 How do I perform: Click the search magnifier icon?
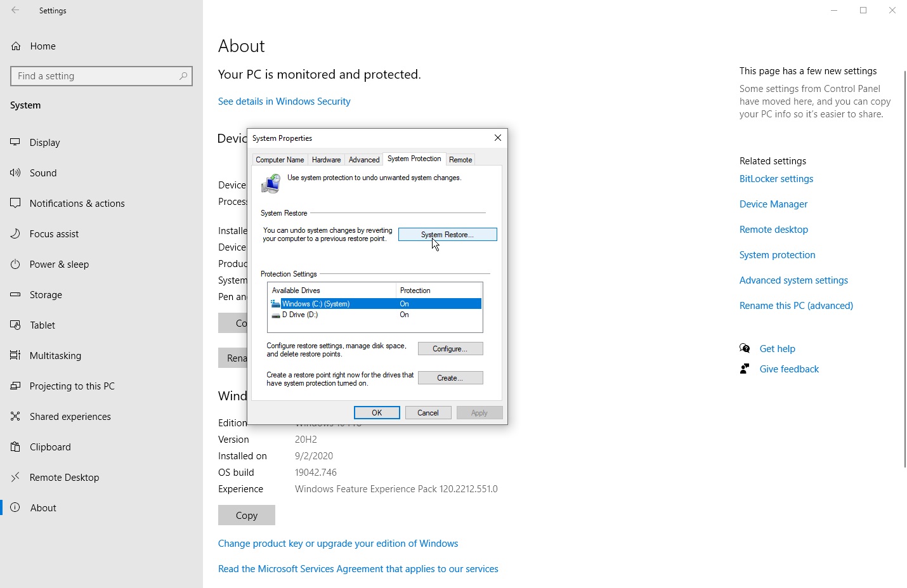pos(183,76)
